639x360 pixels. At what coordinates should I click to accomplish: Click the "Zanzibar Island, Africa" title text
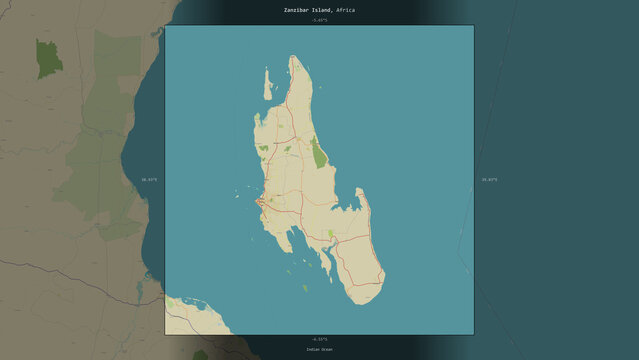click(319, 10)
